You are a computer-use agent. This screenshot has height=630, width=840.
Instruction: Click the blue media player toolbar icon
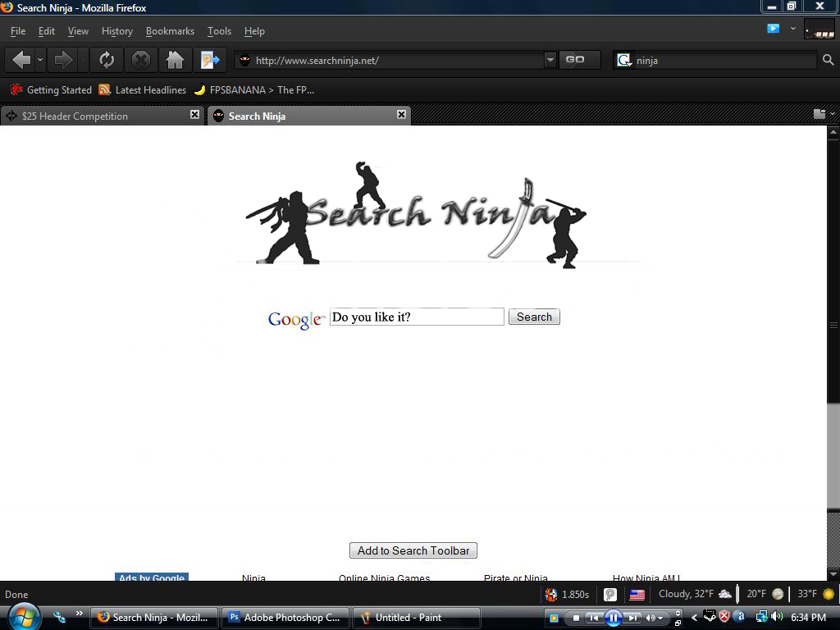point(773,29)
